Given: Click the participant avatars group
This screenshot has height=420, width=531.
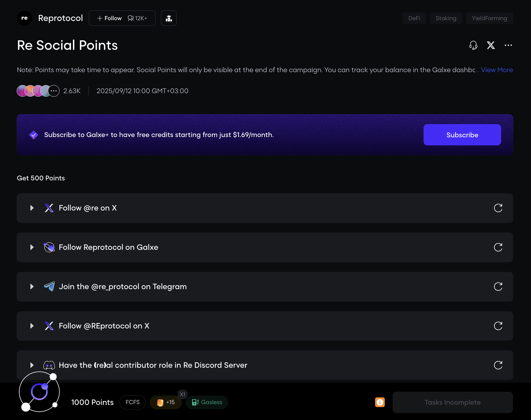Looking at the screenshot, I should coord(38,91).
